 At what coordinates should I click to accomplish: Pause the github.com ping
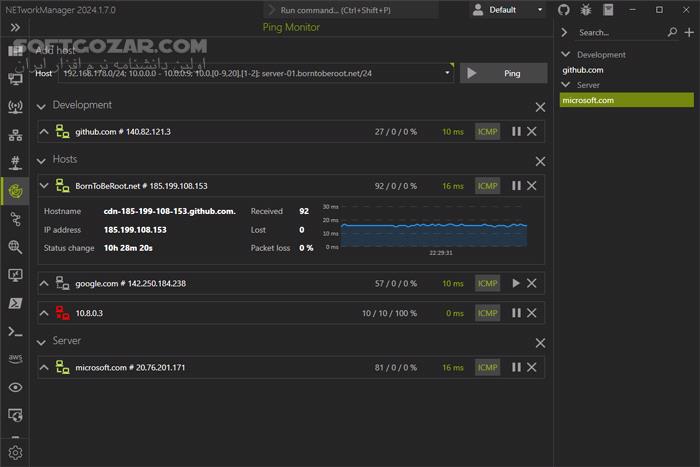click(x=516, y=131)
